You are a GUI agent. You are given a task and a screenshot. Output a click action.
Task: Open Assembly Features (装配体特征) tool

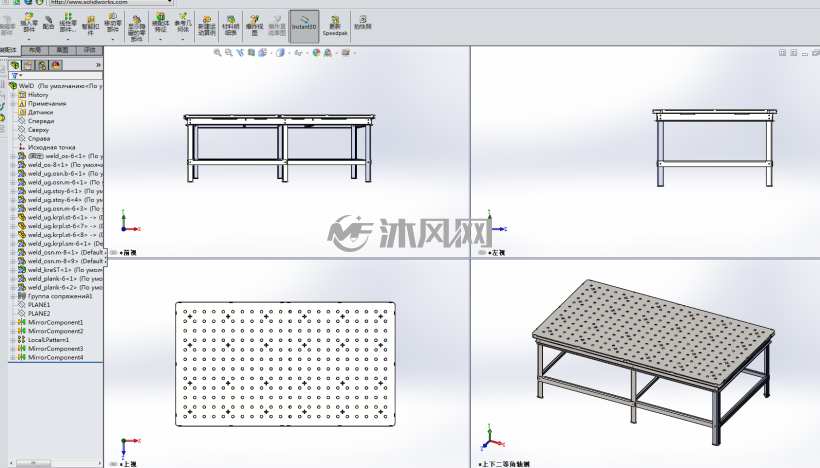160,24
